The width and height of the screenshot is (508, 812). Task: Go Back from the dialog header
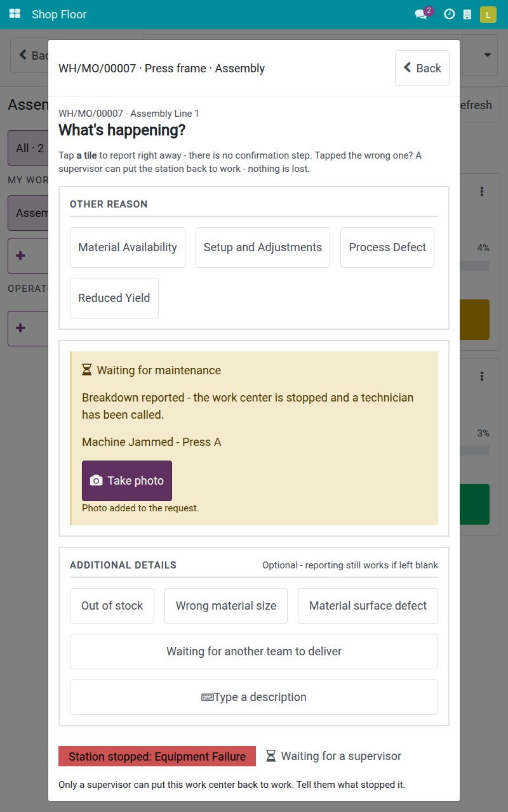coord(422,68)
